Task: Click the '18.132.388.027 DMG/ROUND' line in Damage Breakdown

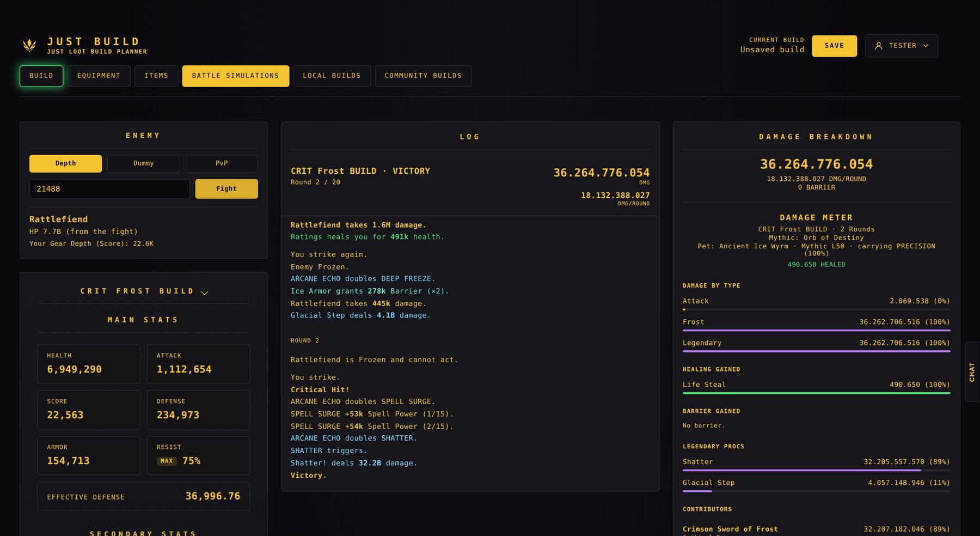Action: [x=816, y=179]
